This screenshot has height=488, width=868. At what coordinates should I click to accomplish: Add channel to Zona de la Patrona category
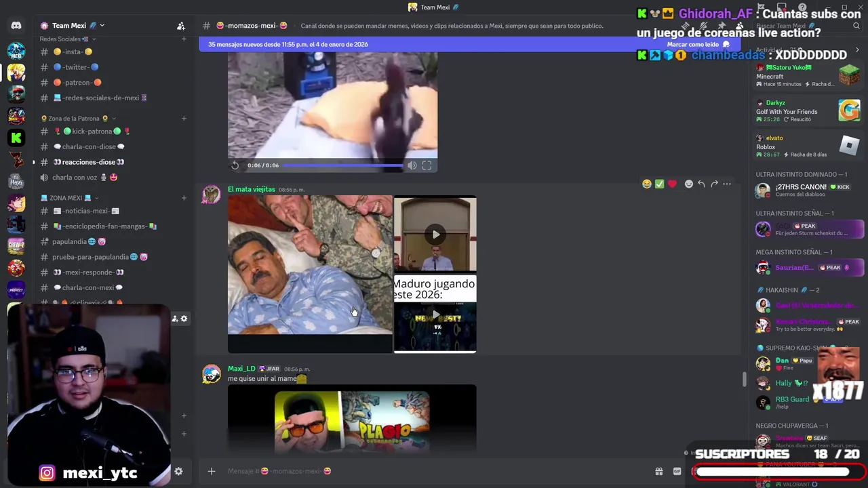184,119
